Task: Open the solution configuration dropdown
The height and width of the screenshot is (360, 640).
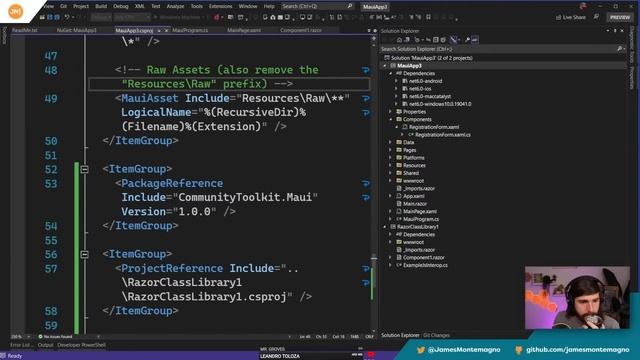Action: coord(101,17)
